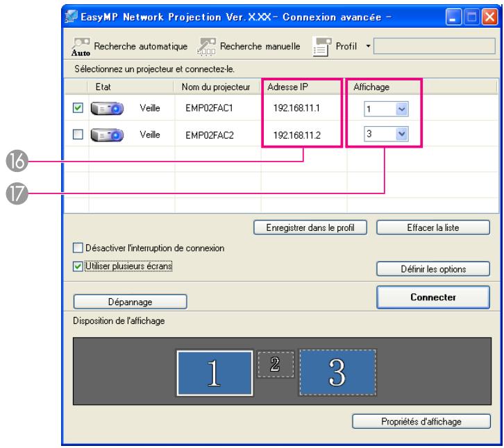Viewport: 504px width, 448px height.
Task: Toggle Utiliser plusieurs écrans checkbox
Action: click(78, 266)
